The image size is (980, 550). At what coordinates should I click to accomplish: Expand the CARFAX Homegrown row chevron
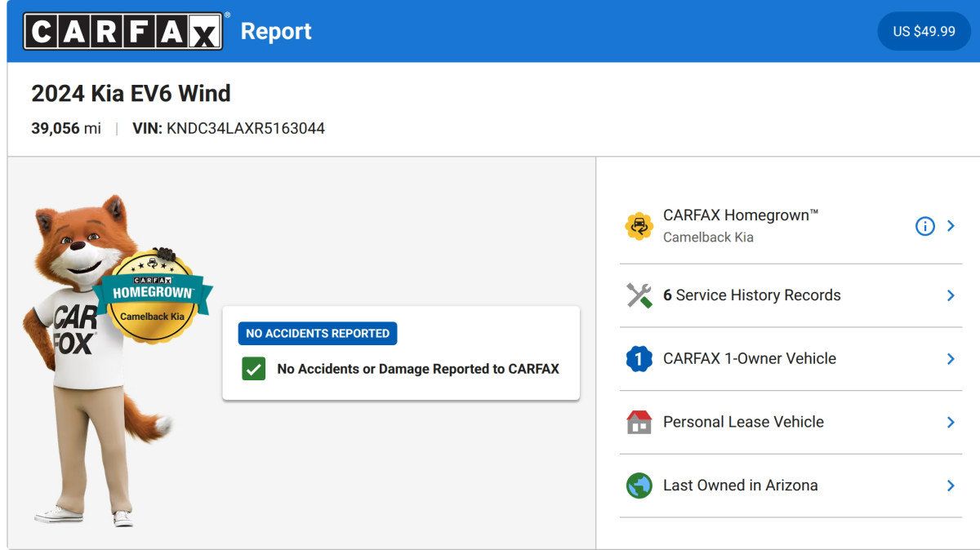(x=951, y=226)
